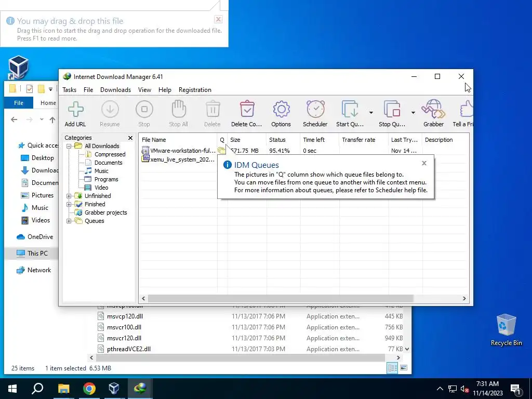Open Start Queue dropdown arrow

371,113
